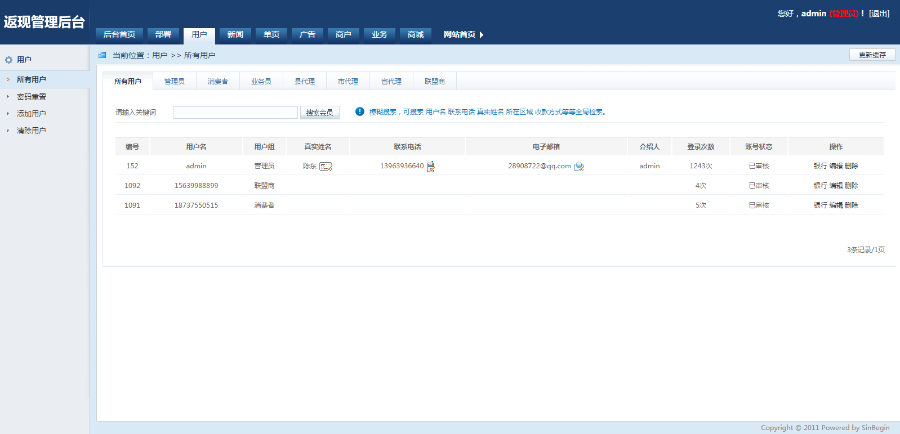Switch to the 消费者 tab

point(218,82)
